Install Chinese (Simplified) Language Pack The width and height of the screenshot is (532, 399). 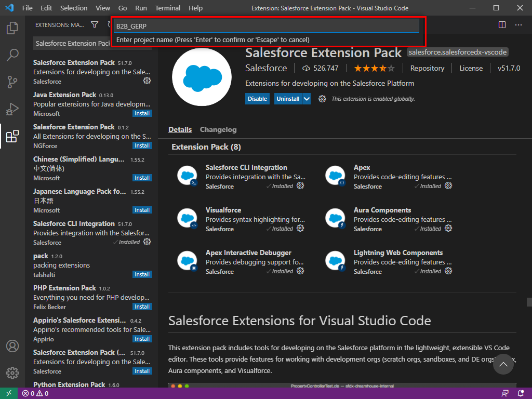click(142, 178)
